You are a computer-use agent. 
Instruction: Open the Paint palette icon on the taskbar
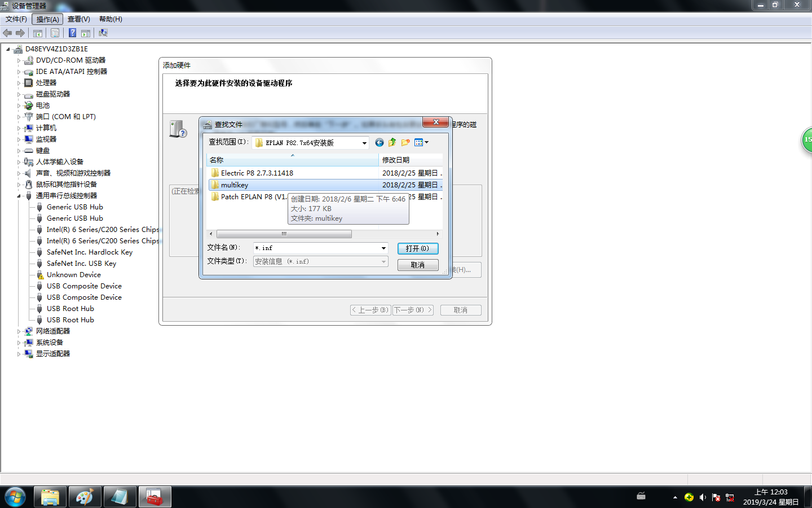click(x=85, y=497)
